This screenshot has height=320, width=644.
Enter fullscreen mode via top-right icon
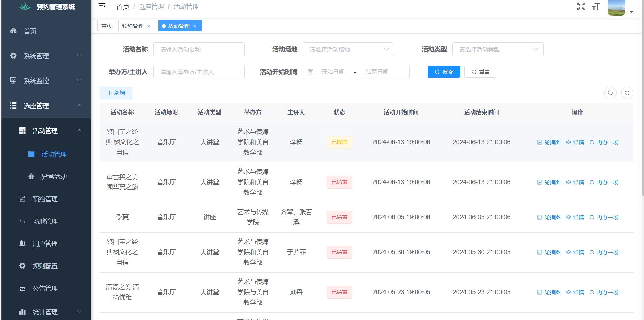581,6
